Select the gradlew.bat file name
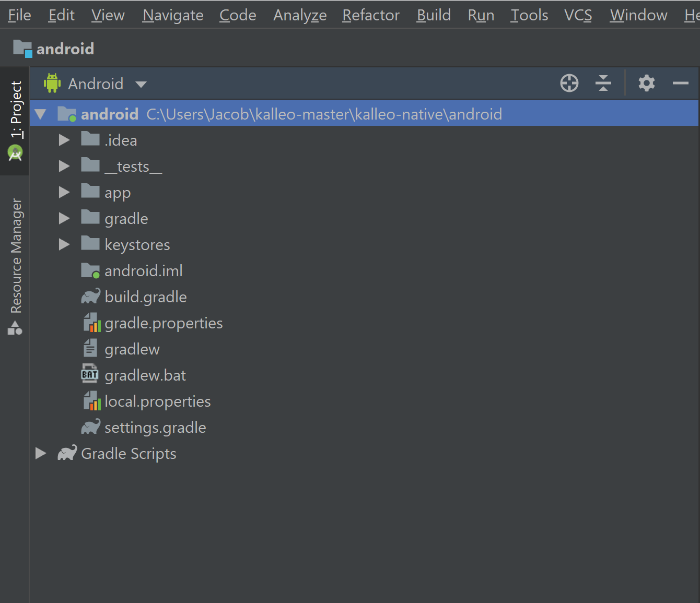 145,375
